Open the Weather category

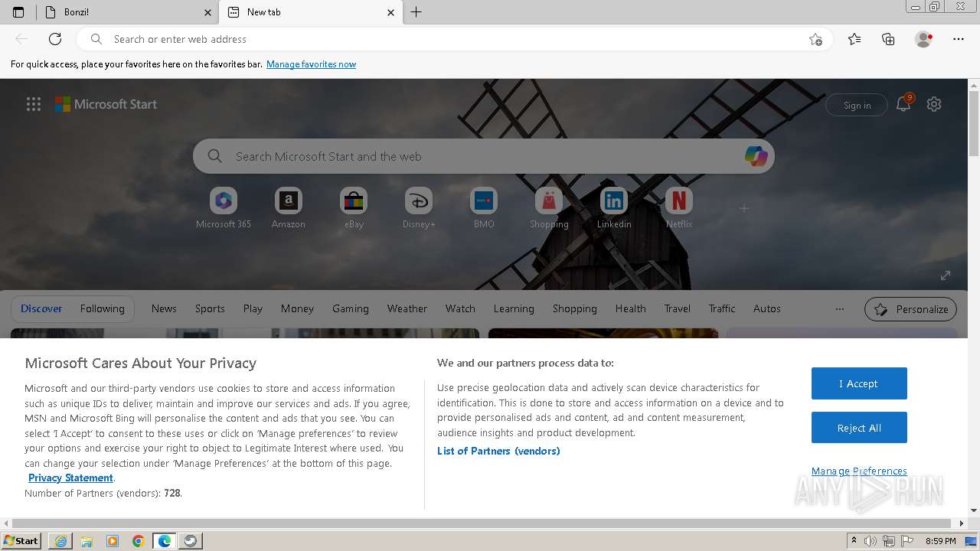407,308
